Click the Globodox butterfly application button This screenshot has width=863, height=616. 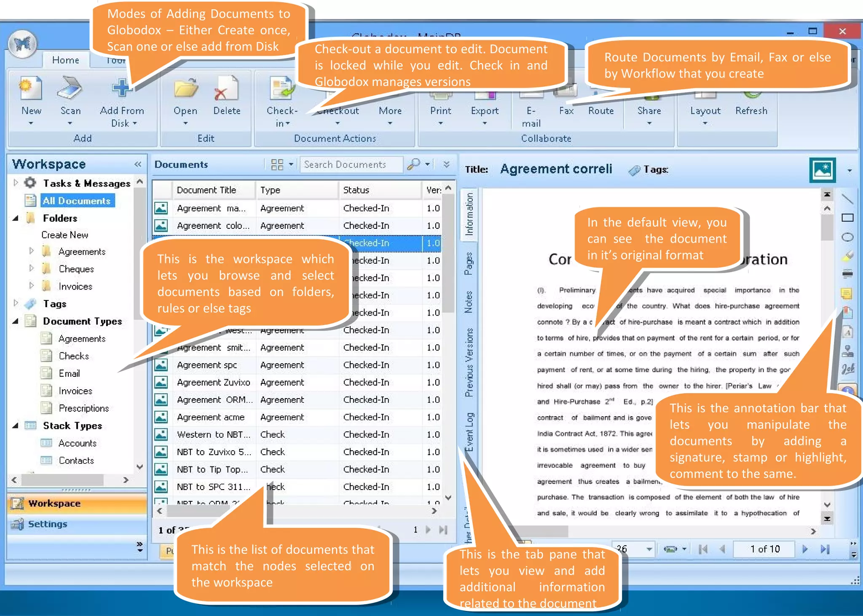[x=23, y=44]
